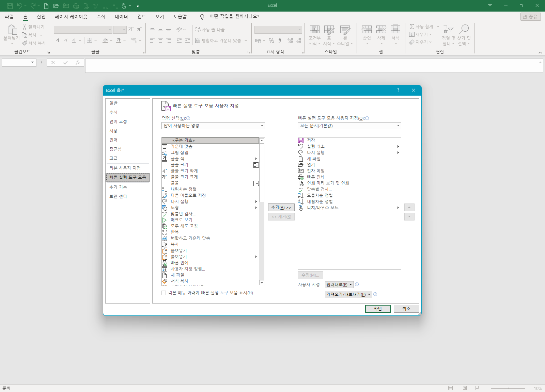Click the zoom out minus button
The height and width of the screenshot is (392, 545).
pyautogui.click(x=488, y=388)
